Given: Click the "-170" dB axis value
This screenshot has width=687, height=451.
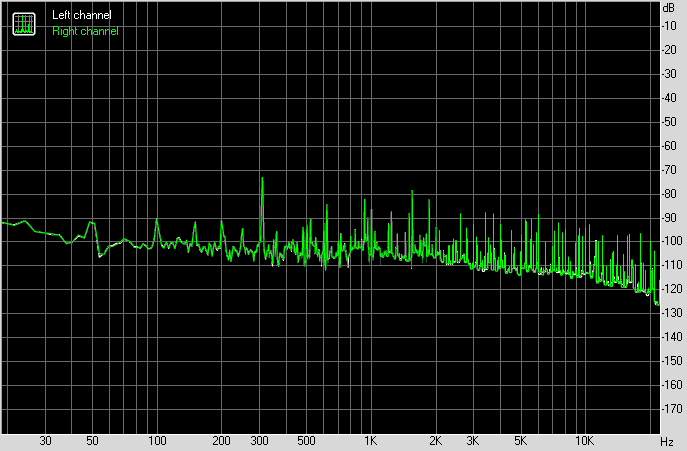Looking at the screenshot, I should pos(672,409).
